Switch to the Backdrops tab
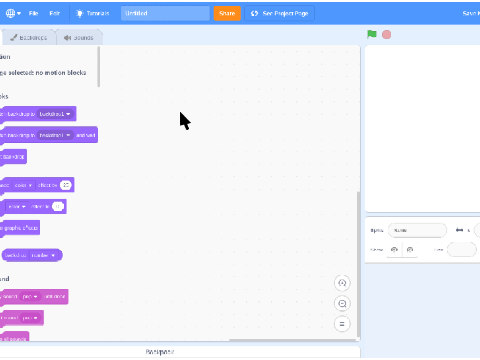 (29, 38)
